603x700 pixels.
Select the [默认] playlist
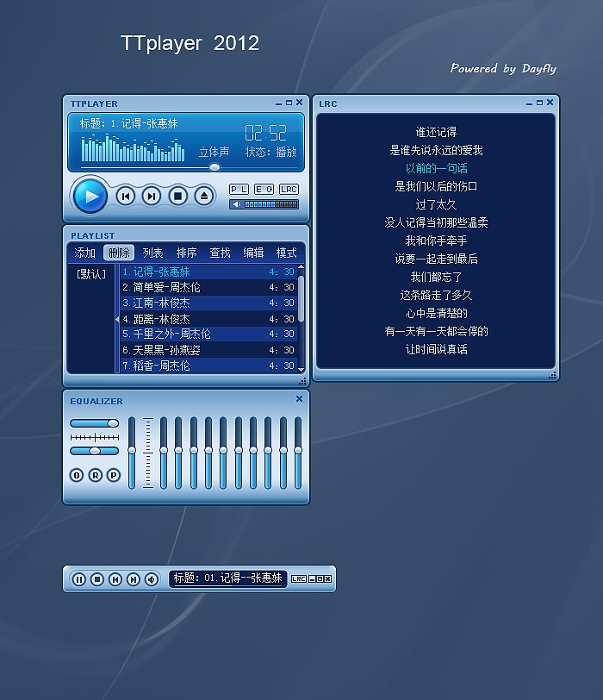(91, 273)
